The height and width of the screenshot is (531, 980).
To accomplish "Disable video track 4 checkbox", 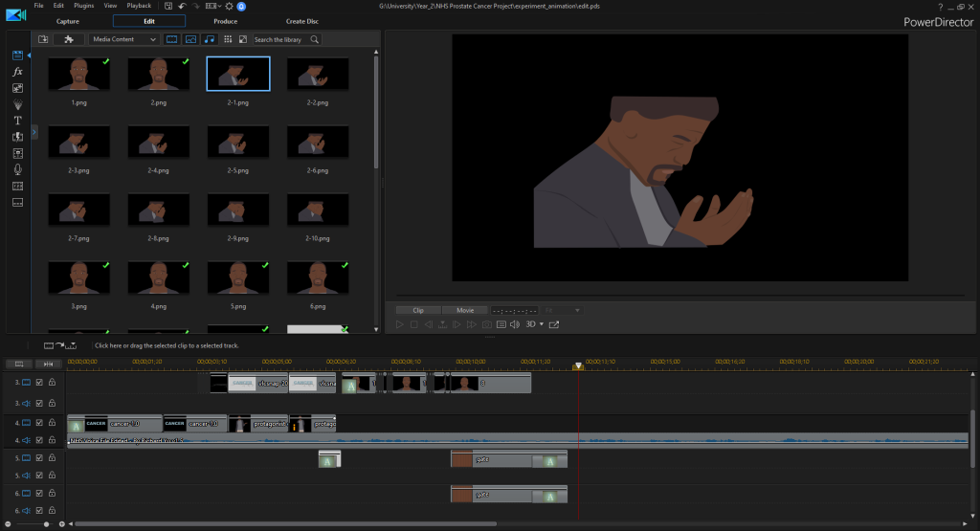I will point(39,423).
